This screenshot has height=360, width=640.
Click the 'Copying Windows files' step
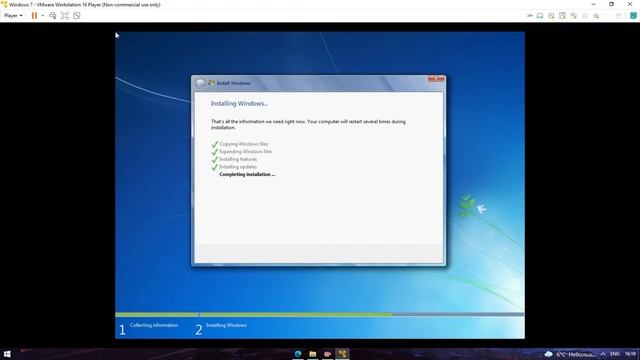click(x=244, y=144)
